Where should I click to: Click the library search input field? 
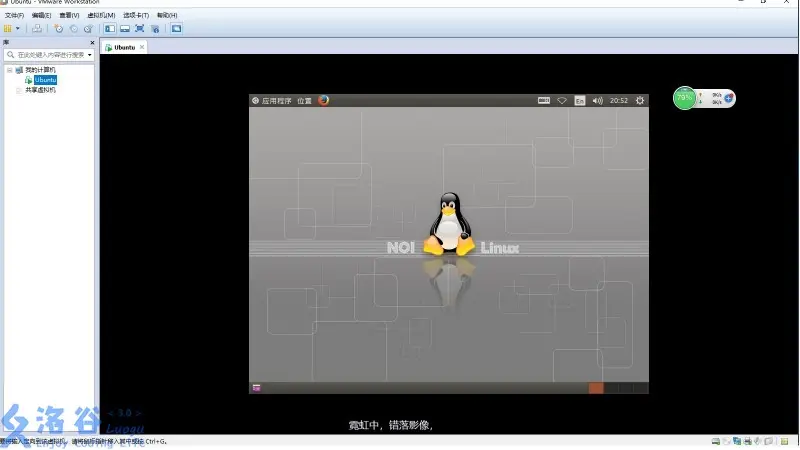50,55
